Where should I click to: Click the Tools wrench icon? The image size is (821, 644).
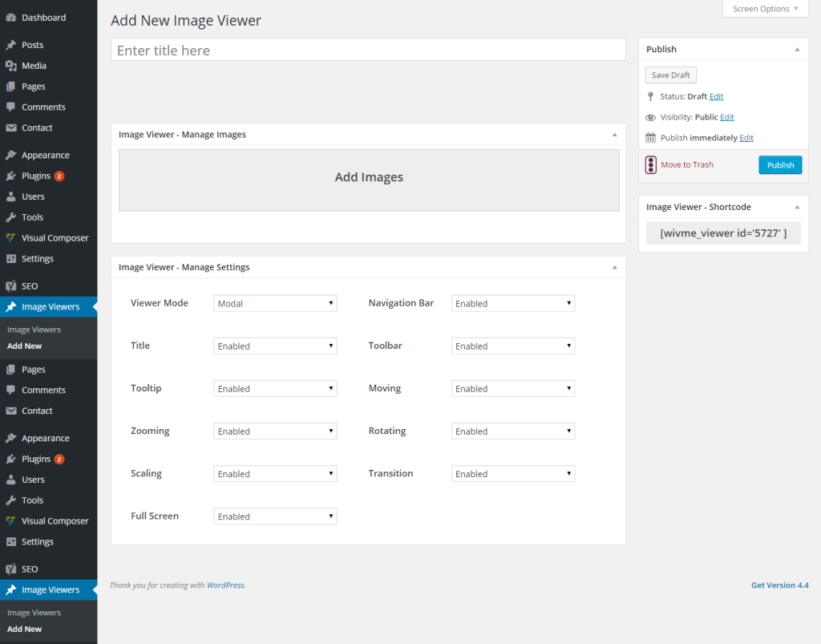coord(11,217)
